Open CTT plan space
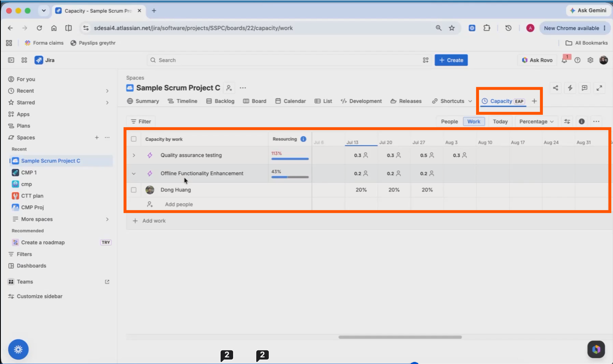Image resolution: width=613 pixels, height=364 pixels. [x=32, y=196]
